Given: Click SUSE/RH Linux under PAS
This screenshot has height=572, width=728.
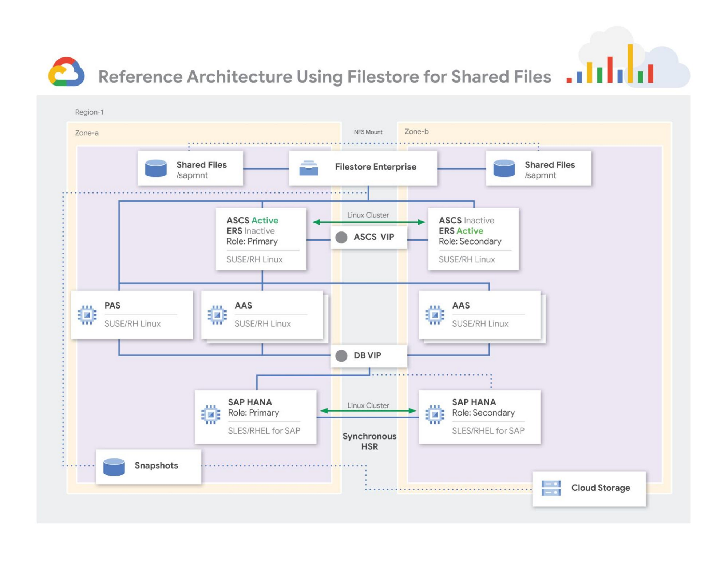Looking at the screenshot, I should [132, 324].
